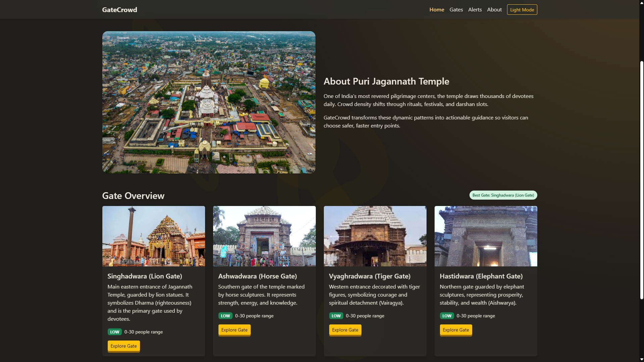This screenshot has height=362, width=644.
Task: Select the Ashwadwara (Horse Gate) title
Action: pyautogui.click(x=257, y=276)
